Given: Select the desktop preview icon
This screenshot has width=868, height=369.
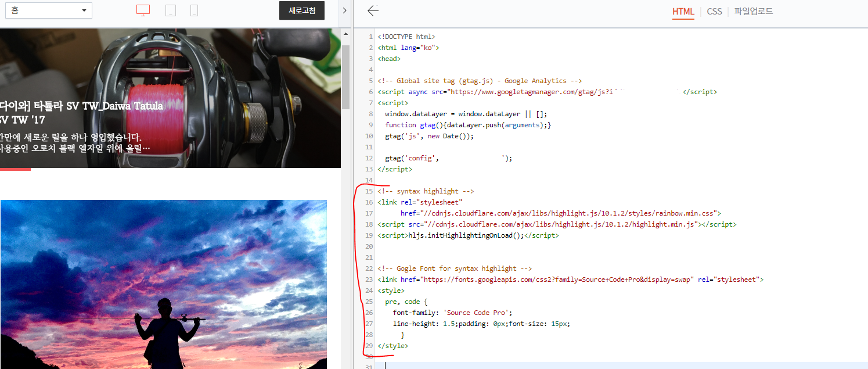Looking at the screenshot, I should (143, 10).
